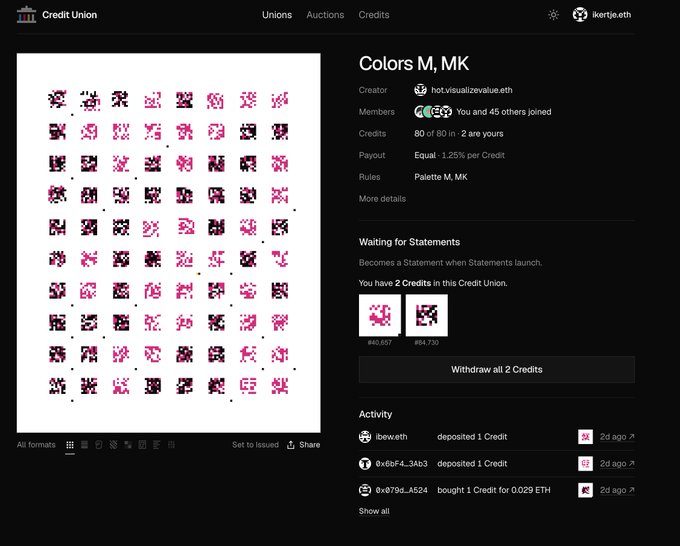Click the stacked member avatars
680x546 pixels.
pos(433,112)
